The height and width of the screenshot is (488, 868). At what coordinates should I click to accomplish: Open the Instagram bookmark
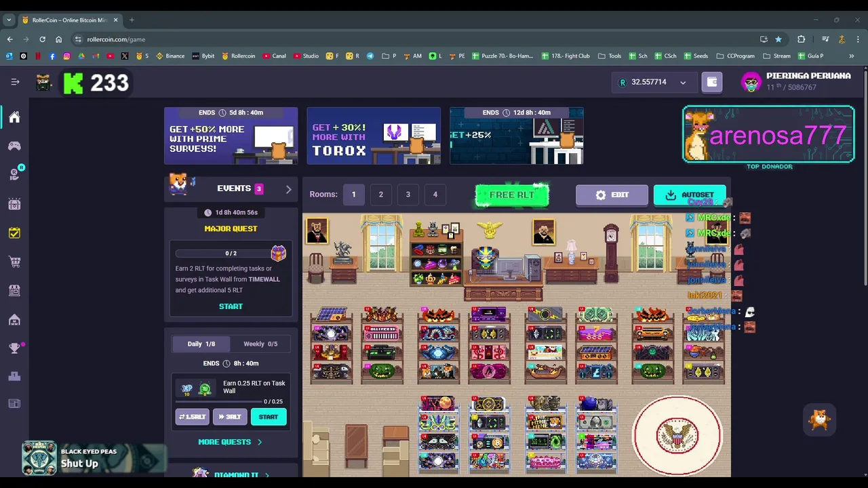click(66, 56)
